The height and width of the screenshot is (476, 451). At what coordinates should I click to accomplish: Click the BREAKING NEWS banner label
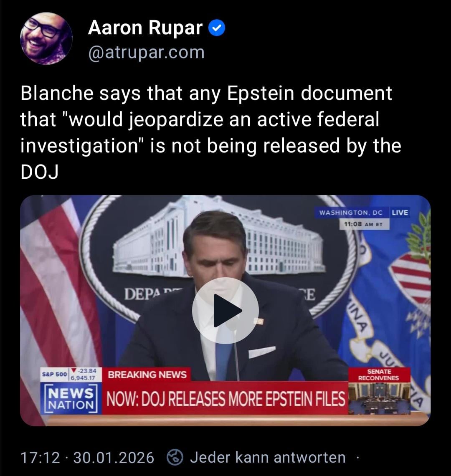coord(147,374)
